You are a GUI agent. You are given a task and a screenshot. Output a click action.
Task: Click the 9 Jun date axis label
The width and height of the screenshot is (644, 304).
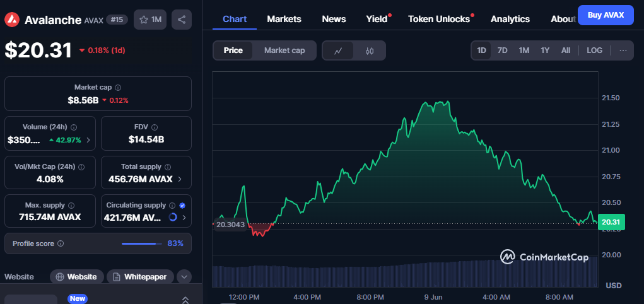[x=433, y=296]
